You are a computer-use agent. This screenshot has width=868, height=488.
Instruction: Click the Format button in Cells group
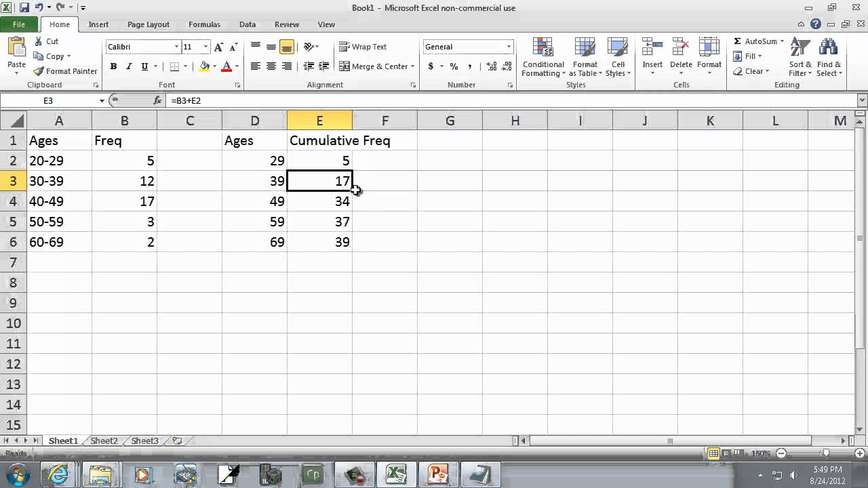(709, 57)
